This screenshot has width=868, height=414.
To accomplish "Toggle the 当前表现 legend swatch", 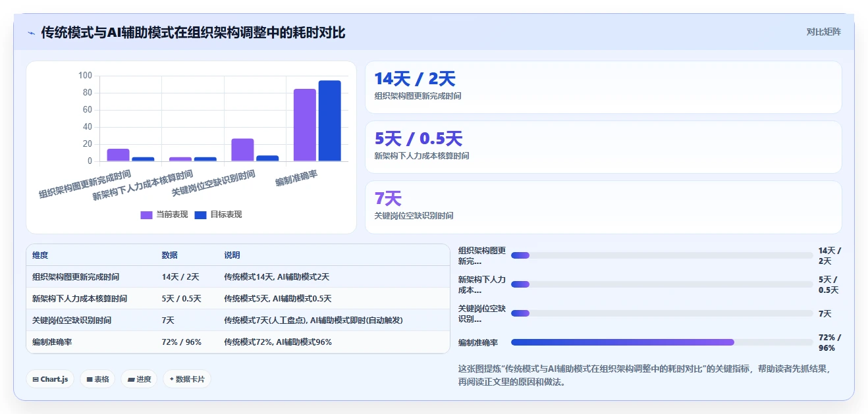I will tap(146, 215).
